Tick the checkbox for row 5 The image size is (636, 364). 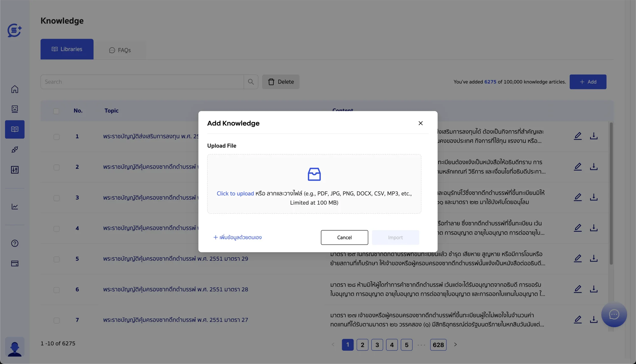pyautogui.click(x=57, y=259)
